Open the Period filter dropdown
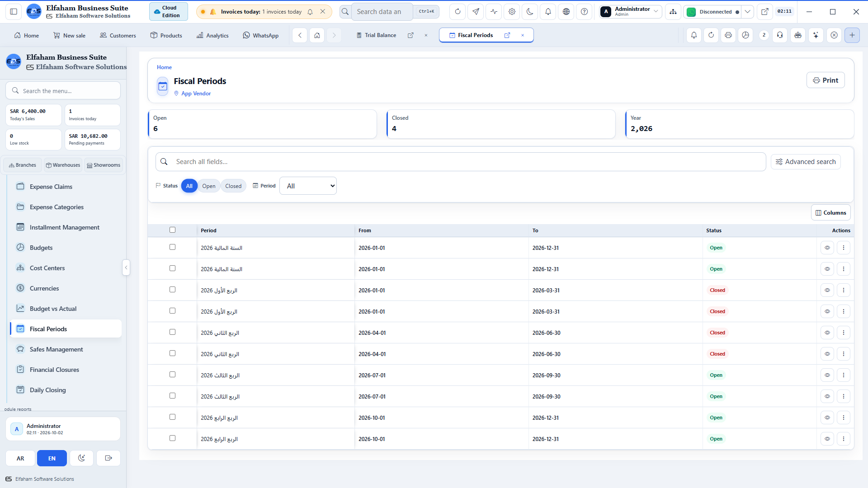The height and width of the screenshot is (488, 868). pos(308,186)
